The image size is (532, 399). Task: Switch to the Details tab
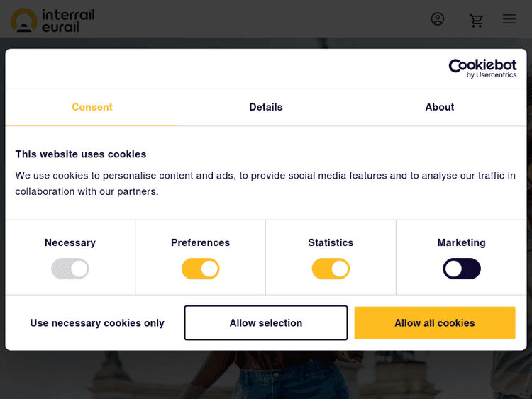click(x=266, y=107)
